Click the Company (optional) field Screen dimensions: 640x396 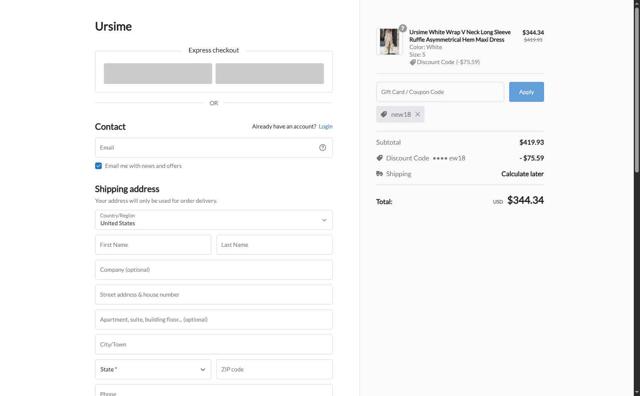(214, 269)
